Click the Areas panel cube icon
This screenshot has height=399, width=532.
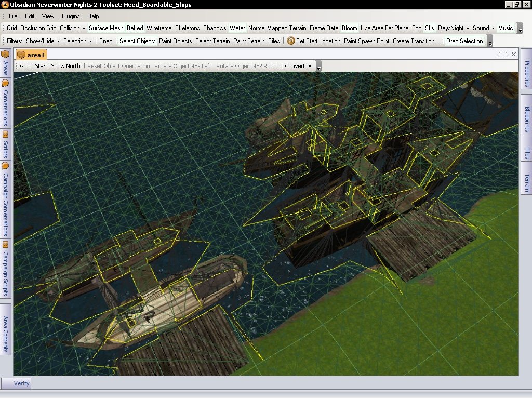coord(5,54)
